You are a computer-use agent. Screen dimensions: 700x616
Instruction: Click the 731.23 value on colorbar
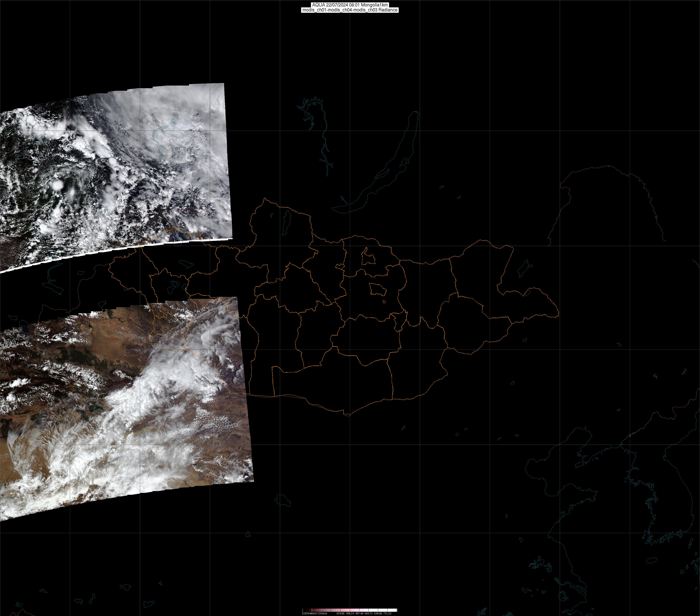(x=387, y=614)
